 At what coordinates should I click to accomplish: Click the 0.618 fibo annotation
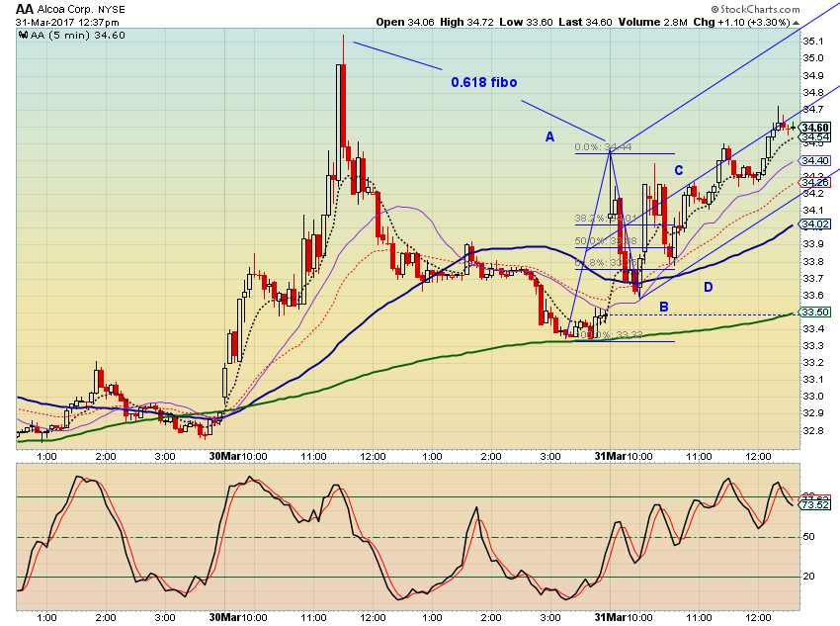[x=484, y=82]
